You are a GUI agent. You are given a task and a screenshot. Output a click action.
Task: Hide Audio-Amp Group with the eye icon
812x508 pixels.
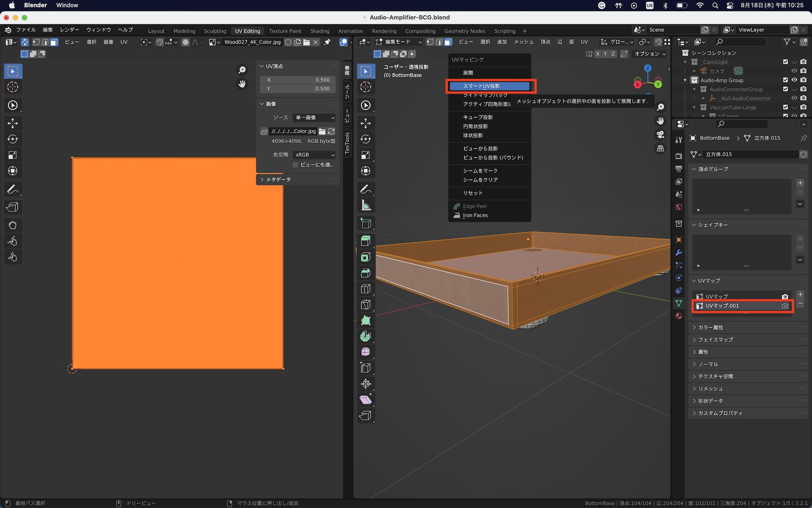coord(794,80)
